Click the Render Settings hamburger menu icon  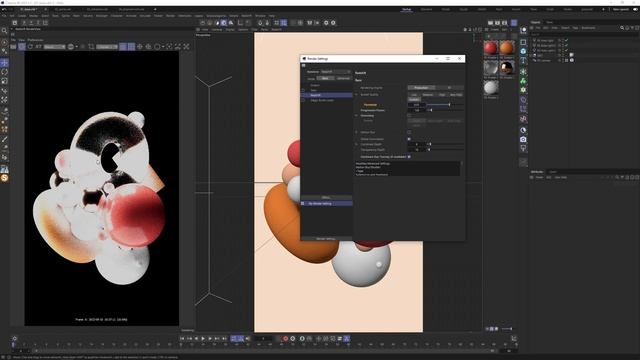[303, 65]
